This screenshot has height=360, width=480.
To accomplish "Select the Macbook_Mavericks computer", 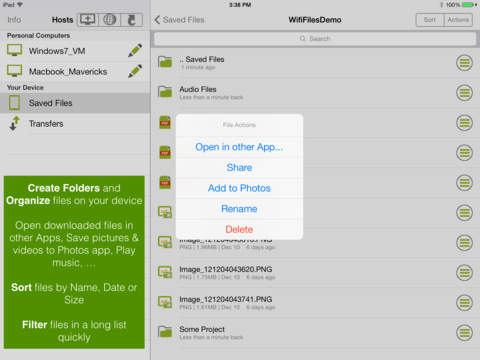I will (75, 71).
